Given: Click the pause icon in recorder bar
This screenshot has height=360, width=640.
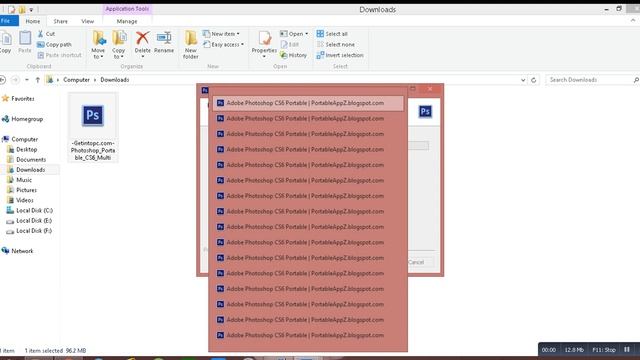Looking at the screenshot, I should (627, 349).
